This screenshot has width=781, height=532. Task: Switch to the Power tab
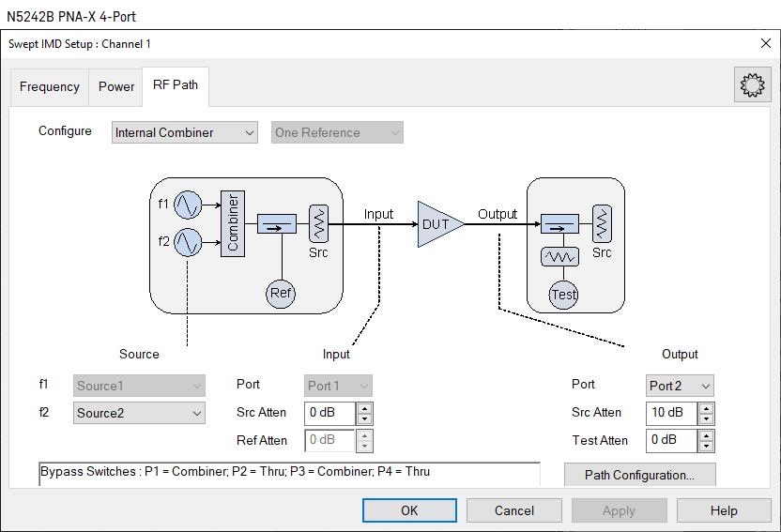(x=116, y=86)
